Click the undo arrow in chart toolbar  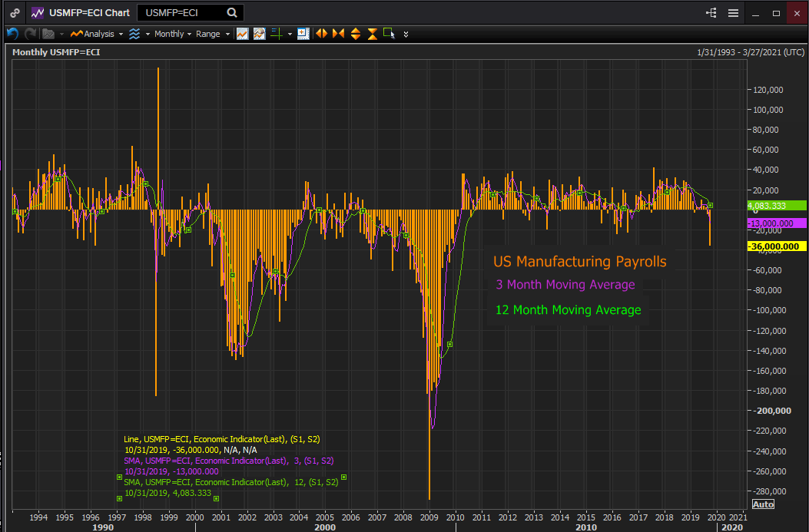(12, 34)
